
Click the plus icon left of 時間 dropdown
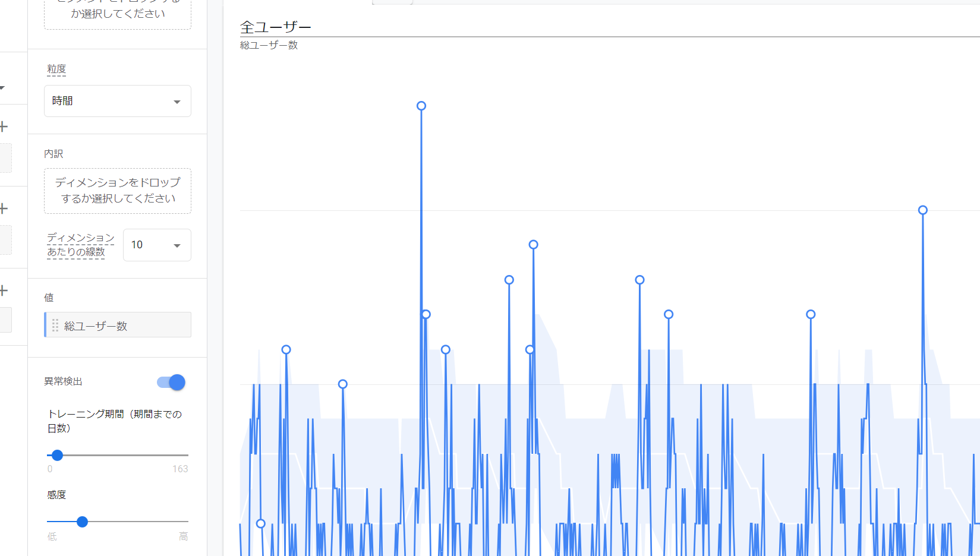click(x=4, y=127)
